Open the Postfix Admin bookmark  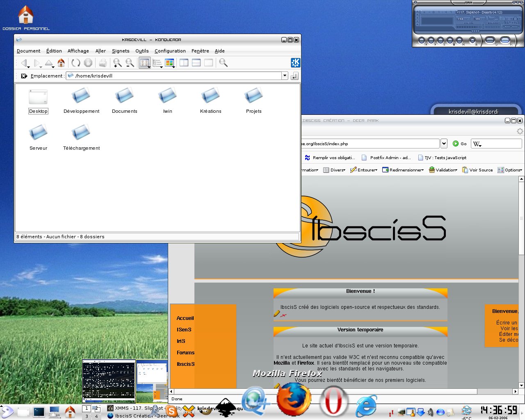point(386,157)
